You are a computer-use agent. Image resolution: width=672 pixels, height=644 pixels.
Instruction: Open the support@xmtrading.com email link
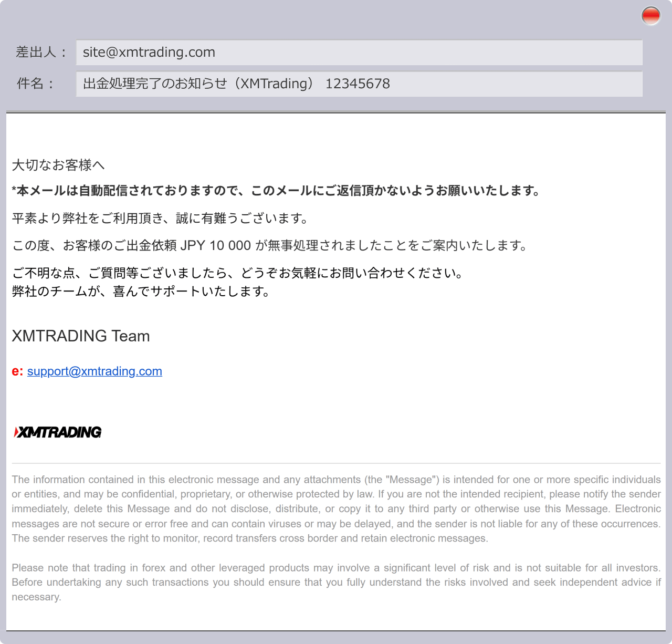coord(94,371)
